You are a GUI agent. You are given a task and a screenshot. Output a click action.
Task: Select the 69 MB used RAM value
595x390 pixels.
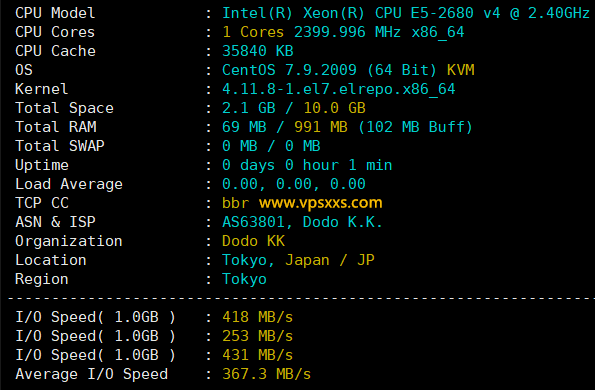244,127
